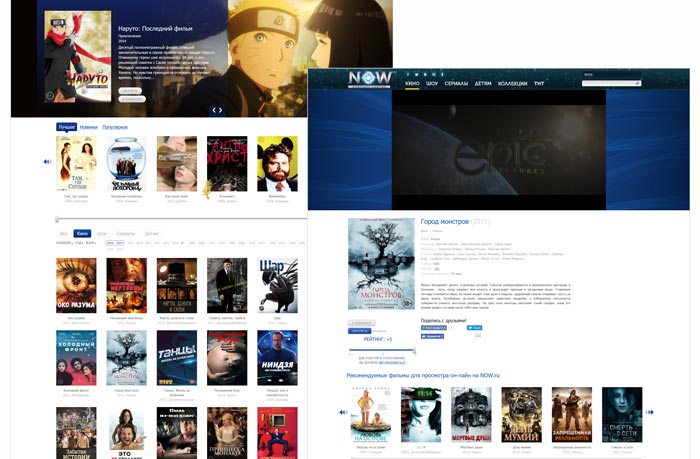Click the blue Смотреть button under the poster
Image resolution: width=700 pixels, height=459 pixels.
[x=359, y=331]
